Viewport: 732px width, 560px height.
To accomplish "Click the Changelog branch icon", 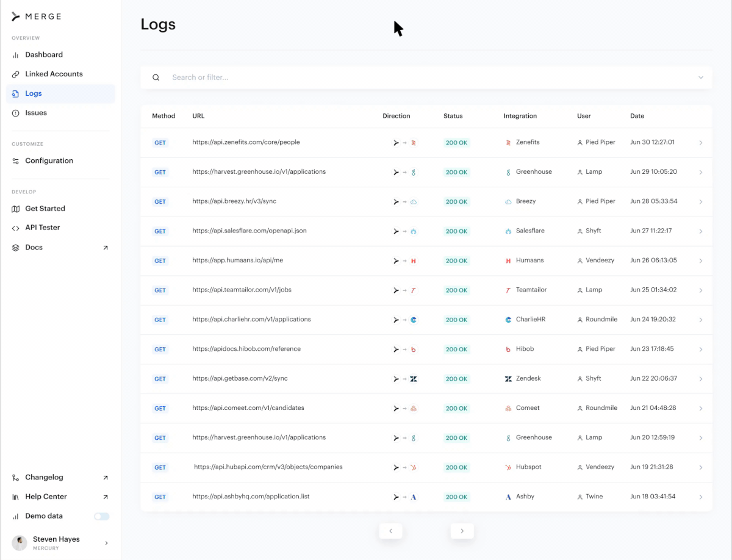I will pos(16,478).
